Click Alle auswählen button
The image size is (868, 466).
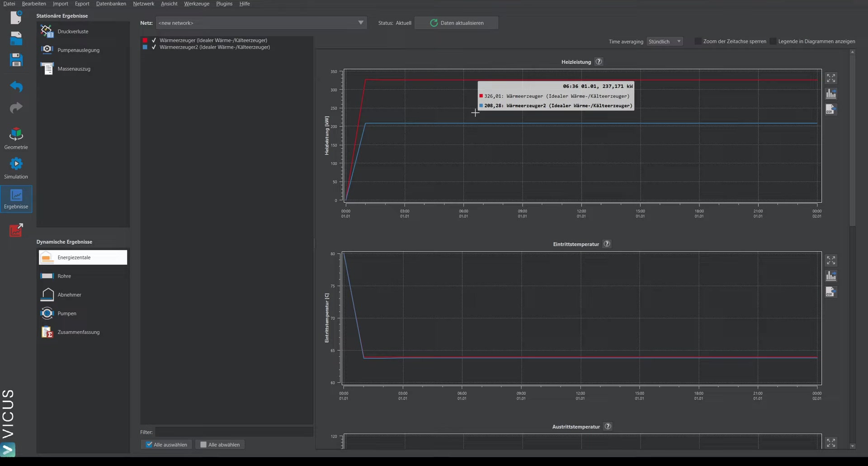click(x=166, y=445)
